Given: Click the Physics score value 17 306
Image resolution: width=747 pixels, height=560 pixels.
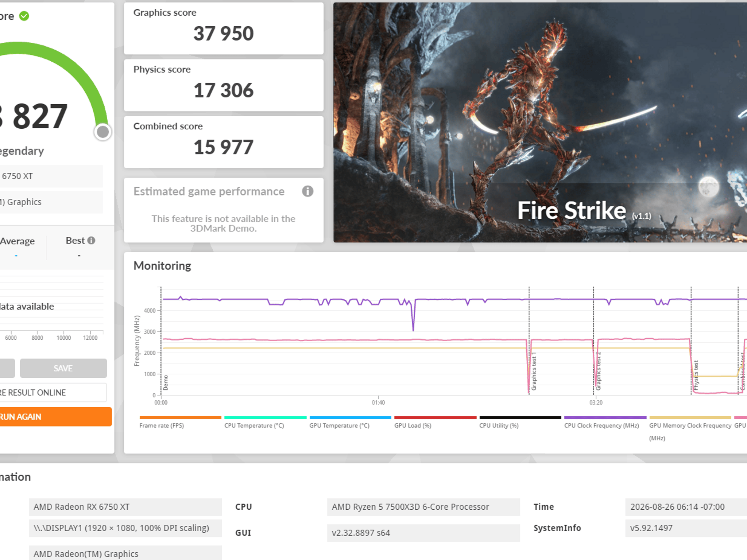Looking at the screenshot, I should tap(223, 90).
